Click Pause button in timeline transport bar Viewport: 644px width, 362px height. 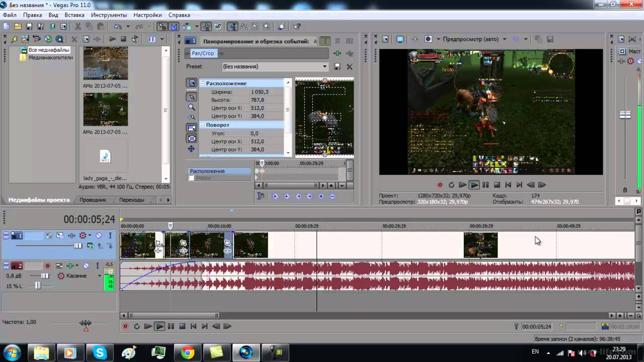click(171, 326)
